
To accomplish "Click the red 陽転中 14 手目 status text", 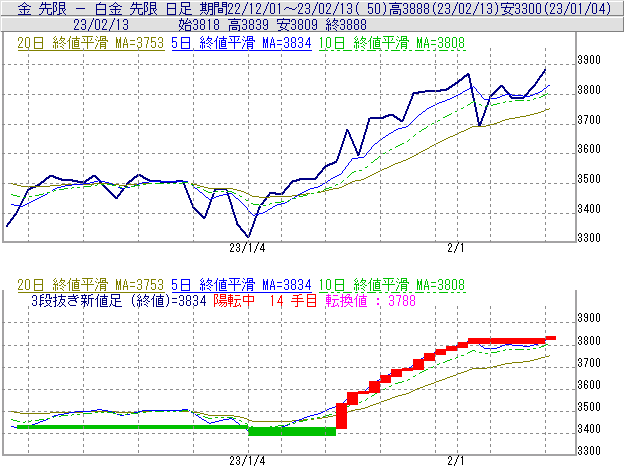I will point(265,301).
